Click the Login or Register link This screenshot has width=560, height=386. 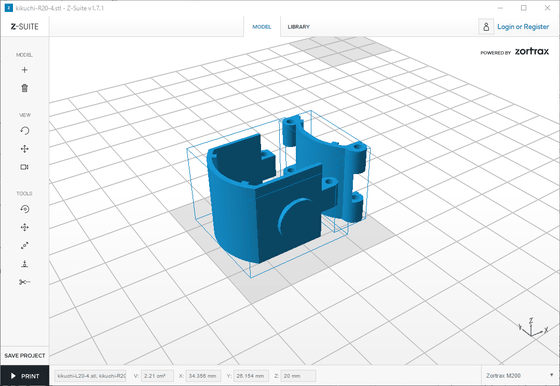(523, 27)
